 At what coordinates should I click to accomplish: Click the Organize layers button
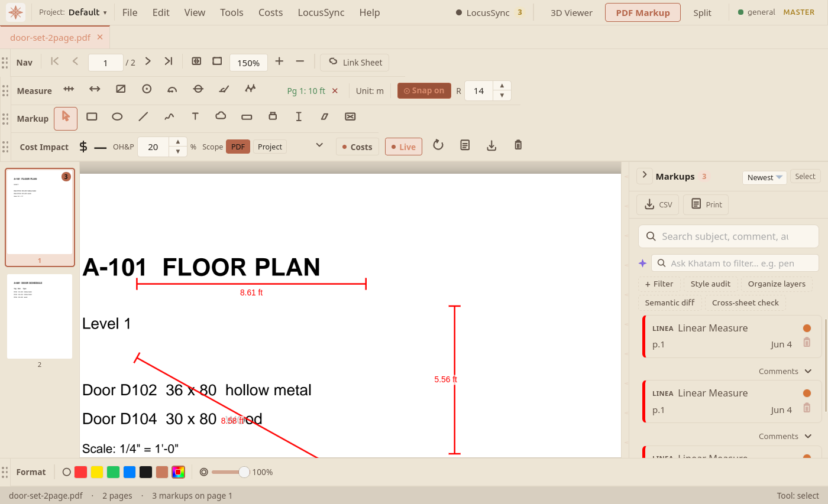[777, 284]
